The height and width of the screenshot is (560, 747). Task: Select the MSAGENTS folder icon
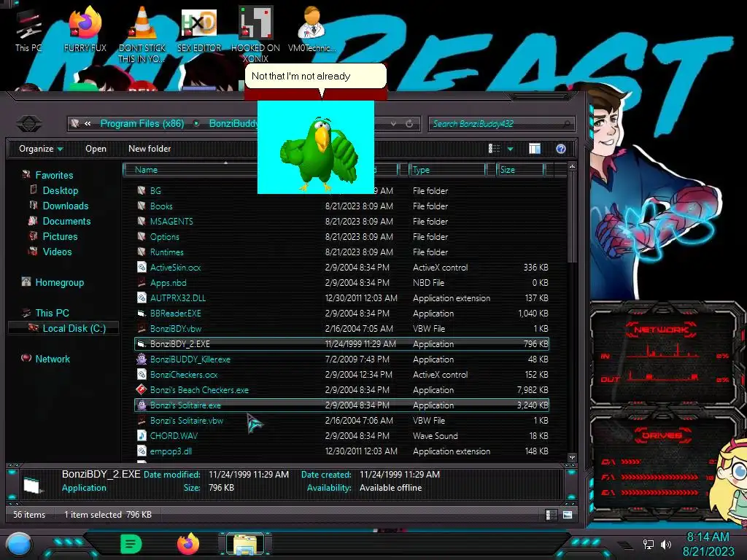point(142,222)
